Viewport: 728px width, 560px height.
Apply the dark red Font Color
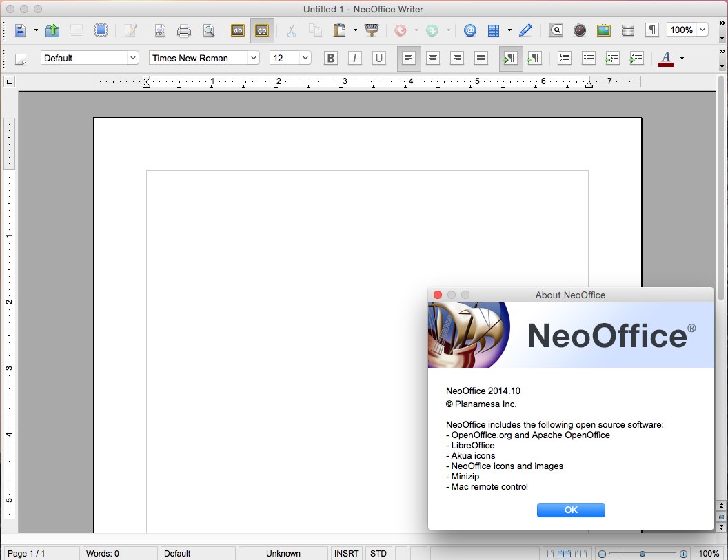(x=666, y=59)
